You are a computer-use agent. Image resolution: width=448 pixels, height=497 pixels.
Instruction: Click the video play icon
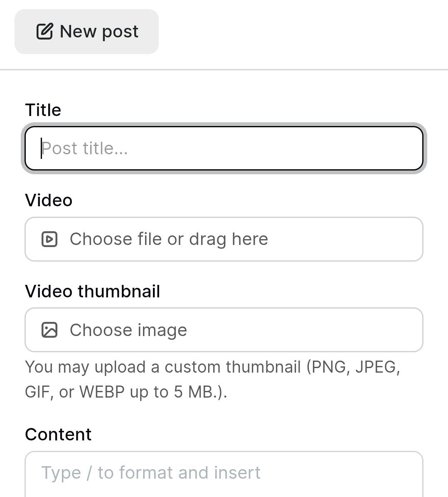coord(49,239)
